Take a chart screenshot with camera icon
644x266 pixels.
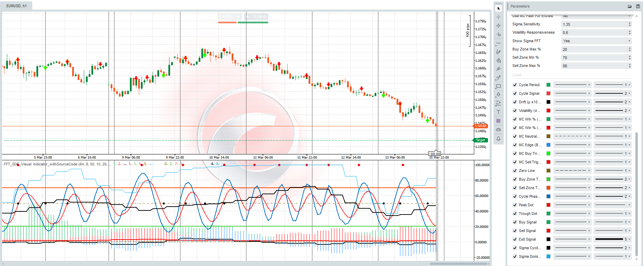click(498, 130)
